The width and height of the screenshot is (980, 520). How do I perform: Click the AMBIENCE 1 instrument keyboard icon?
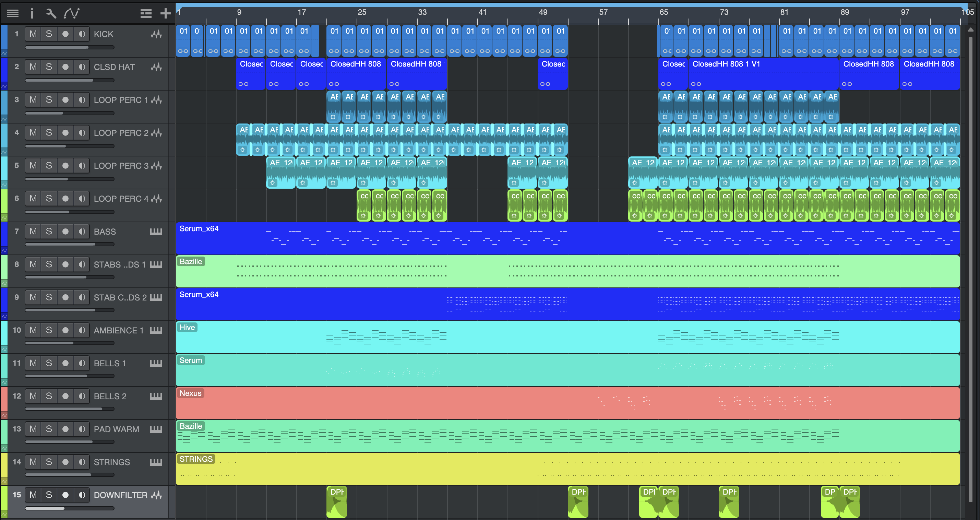pyautogui.click(x=156, y=330)
